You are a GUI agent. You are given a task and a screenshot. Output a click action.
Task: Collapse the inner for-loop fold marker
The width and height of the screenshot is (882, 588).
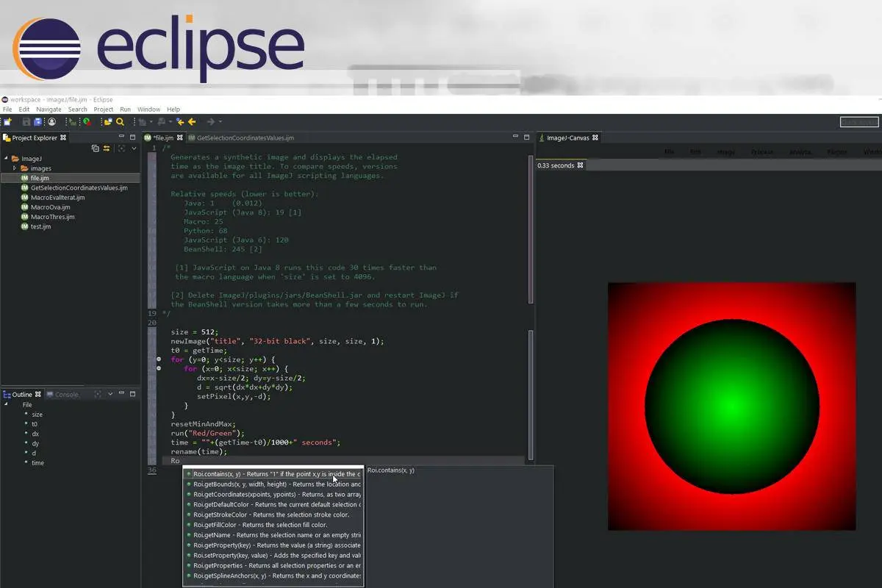pyautogui.click(x=159, y=368)
